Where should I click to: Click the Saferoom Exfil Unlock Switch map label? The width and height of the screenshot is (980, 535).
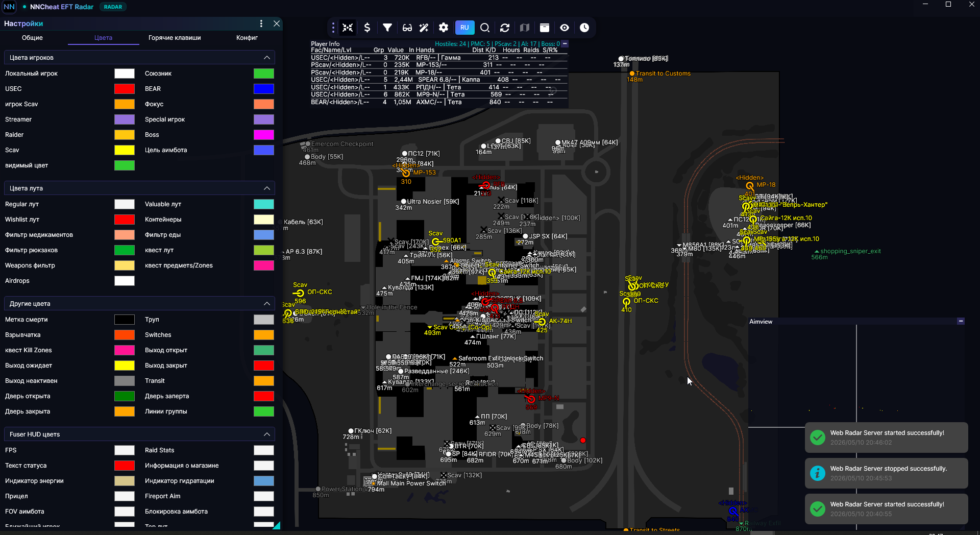[500, 358]
